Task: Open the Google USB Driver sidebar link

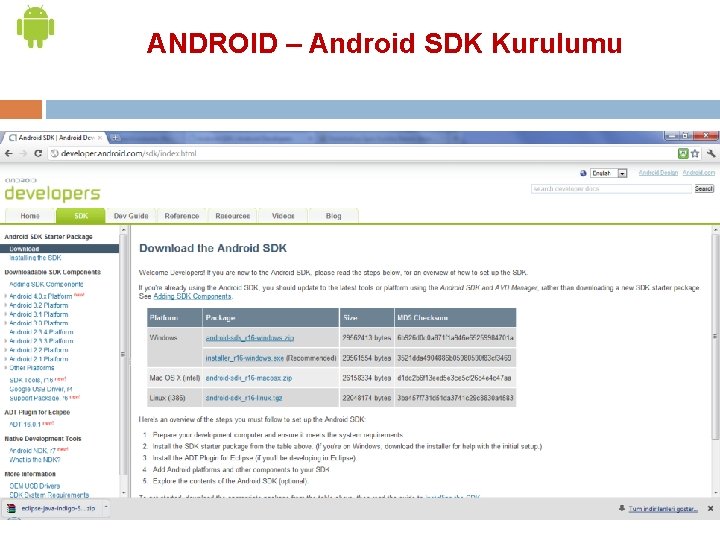Action: (x=41, y=389)
